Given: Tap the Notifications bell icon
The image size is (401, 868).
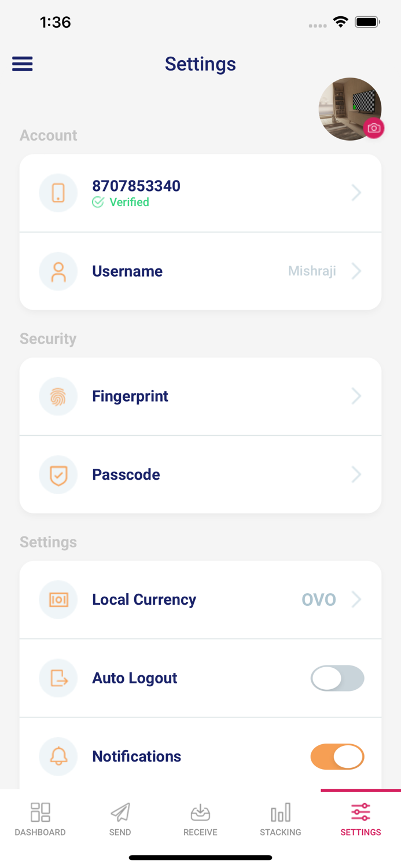Looking at the screenshot, I should click(58, 756).
